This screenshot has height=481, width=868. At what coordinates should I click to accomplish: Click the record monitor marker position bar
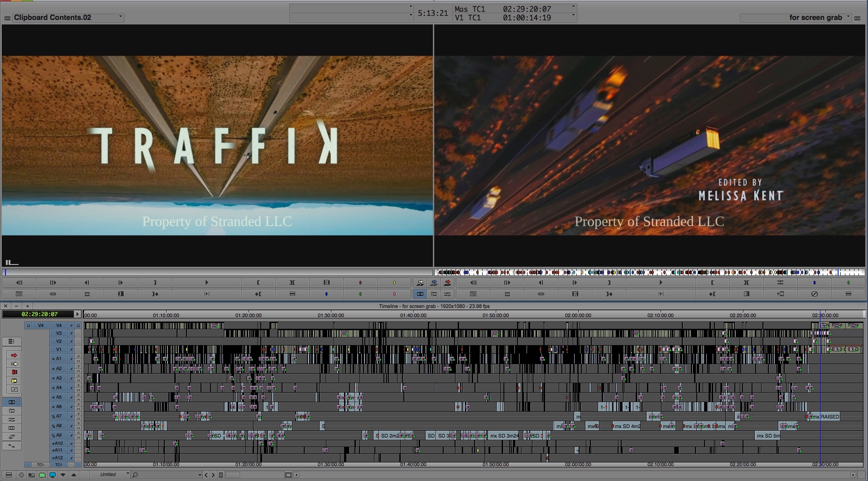[x=650, y=272]
